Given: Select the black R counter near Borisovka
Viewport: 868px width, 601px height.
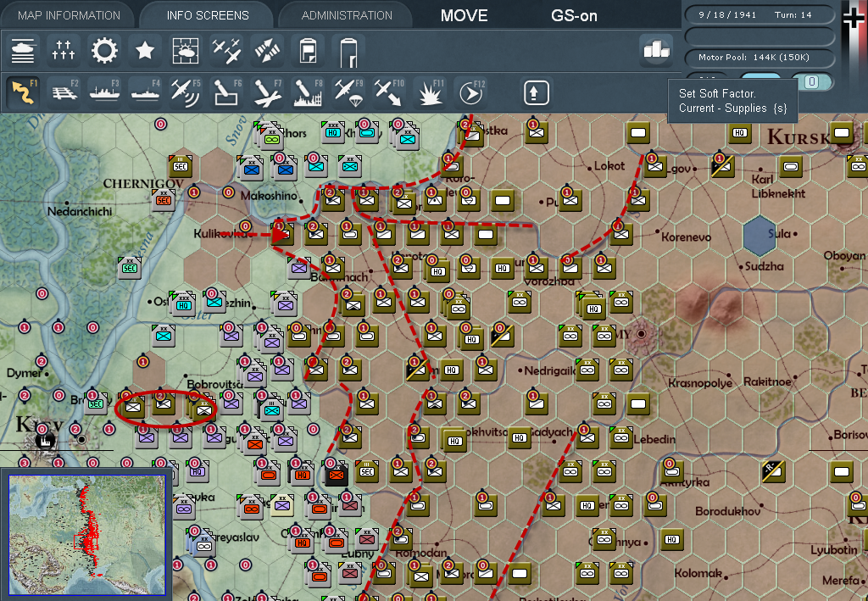Looking at the screenshot, I should pos(773,471).
